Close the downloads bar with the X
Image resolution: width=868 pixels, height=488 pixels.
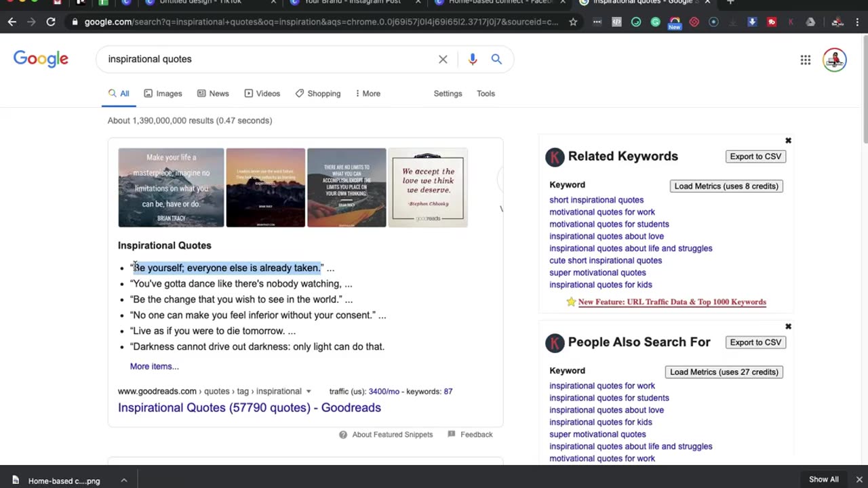click(x=859, y=479)
